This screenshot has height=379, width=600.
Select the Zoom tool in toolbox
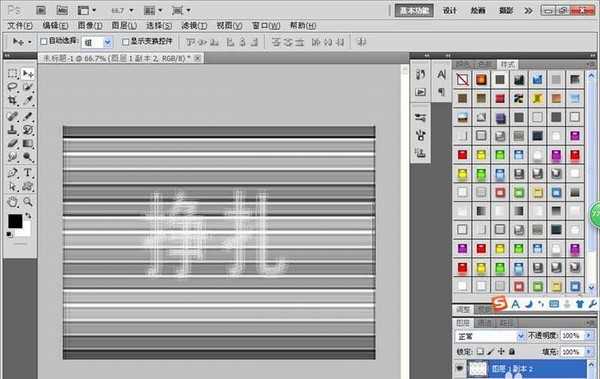pyautogui.click(x=28, y=201)
